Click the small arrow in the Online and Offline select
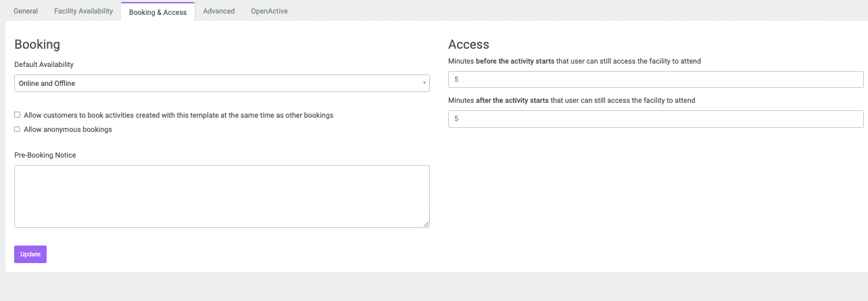Viewport: 868px width, 301px height. tap(424, 83)
